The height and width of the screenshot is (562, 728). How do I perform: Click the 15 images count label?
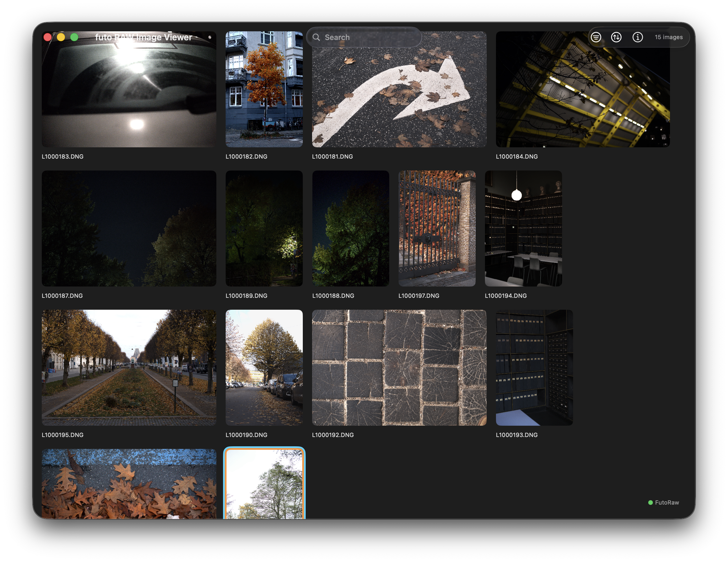(668, 37)
